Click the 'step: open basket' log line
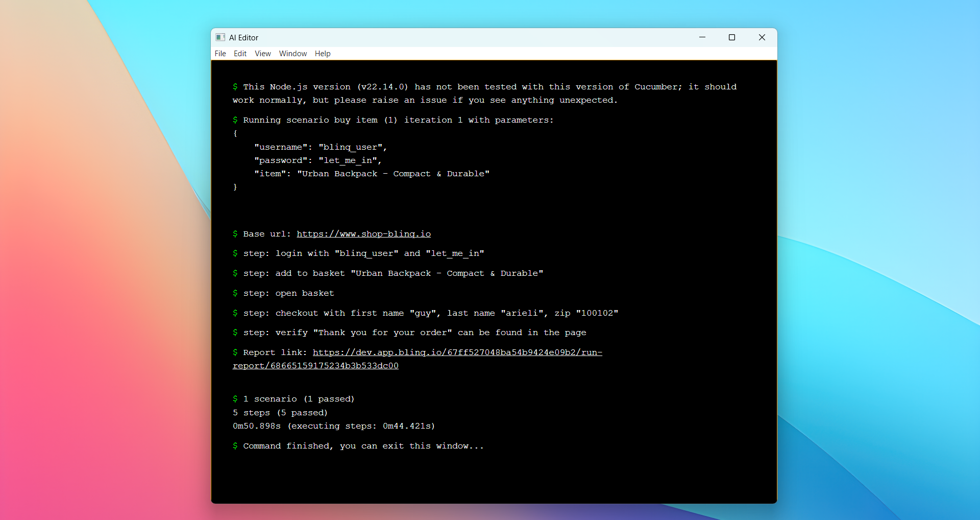The height and width of the screenshot is (520, 980). click(289, 293)
